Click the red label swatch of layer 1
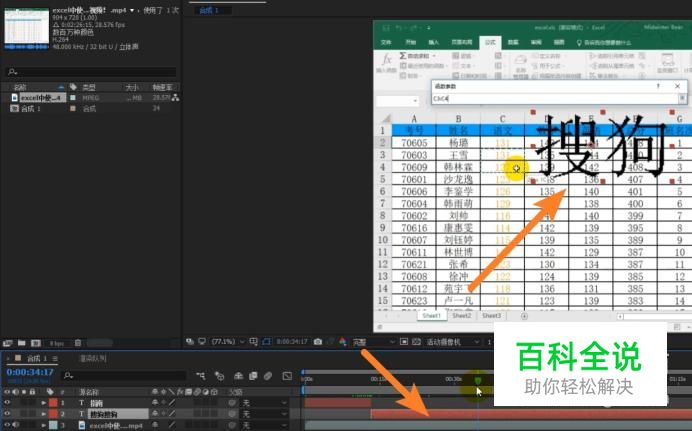This screenshot has height=431, width=692. [53, 403]
